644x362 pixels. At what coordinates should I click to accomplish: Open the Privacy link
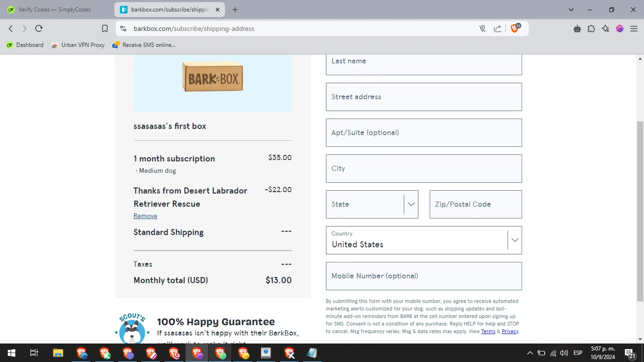tap(510, 331)
